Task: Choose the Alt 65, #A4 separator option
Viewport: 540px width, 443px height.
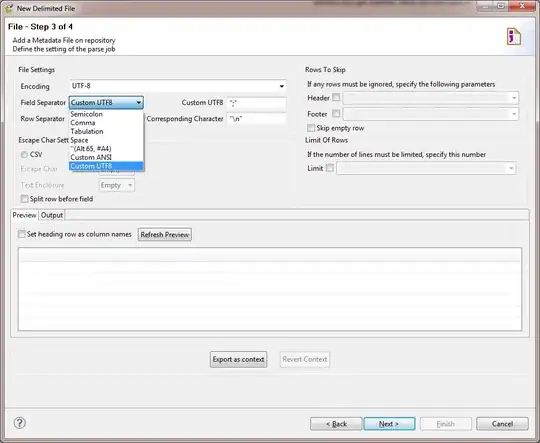Action: tap(106, 148)
